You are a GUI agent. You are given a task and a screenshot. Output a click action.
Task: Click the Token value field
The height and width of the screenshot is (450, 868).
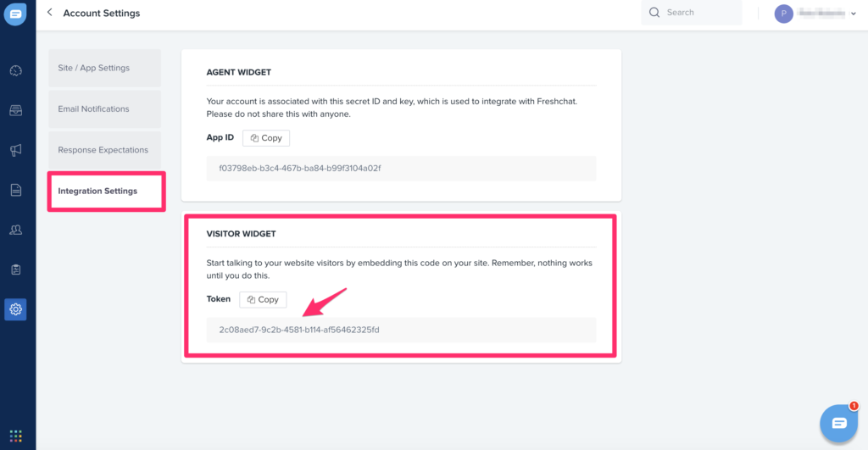pyautogui.click(x=401, y=330)
